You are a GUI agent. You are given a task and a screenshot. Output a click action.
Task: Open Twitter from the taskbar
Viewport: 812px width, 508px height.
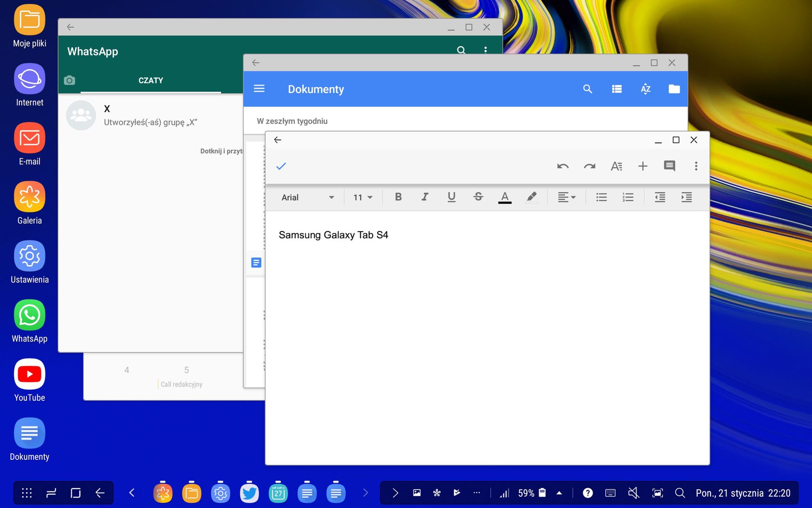249,493
